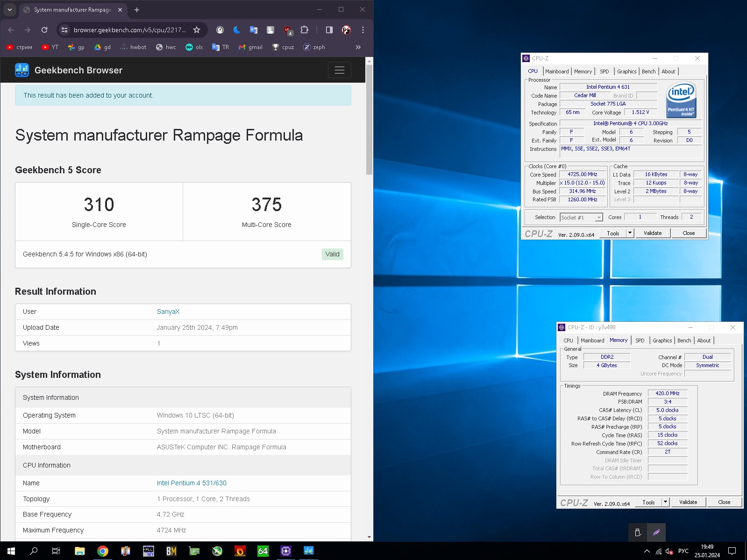Open the Geekbench logo icon
Screen dimensions: 747x560
click(x=22, y=70)
